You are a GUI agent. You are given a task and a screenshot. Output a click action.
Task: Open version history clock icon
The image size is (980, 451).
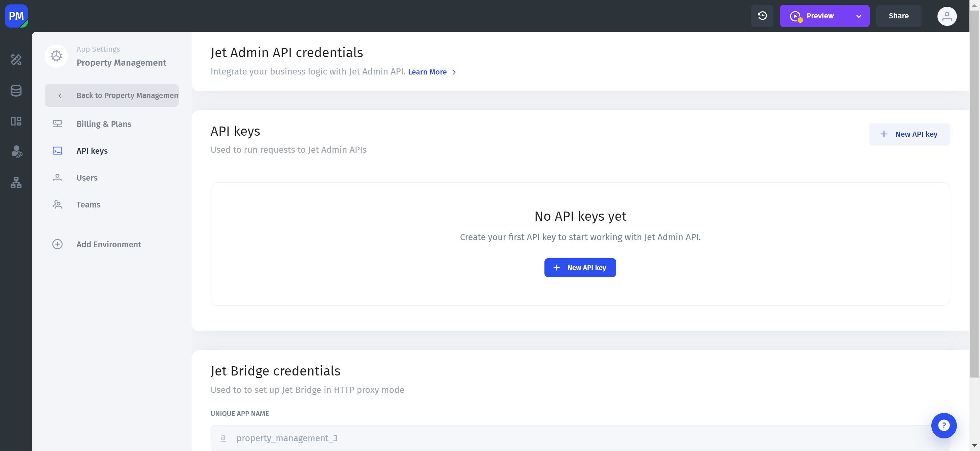[x=762, y=16]
